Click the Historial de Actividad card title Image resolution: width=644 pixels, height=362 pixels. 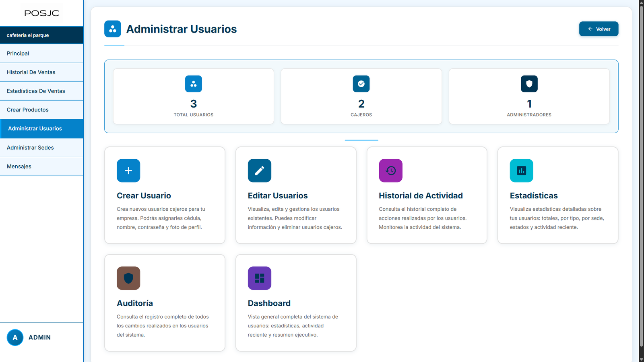tap(421, 195)
